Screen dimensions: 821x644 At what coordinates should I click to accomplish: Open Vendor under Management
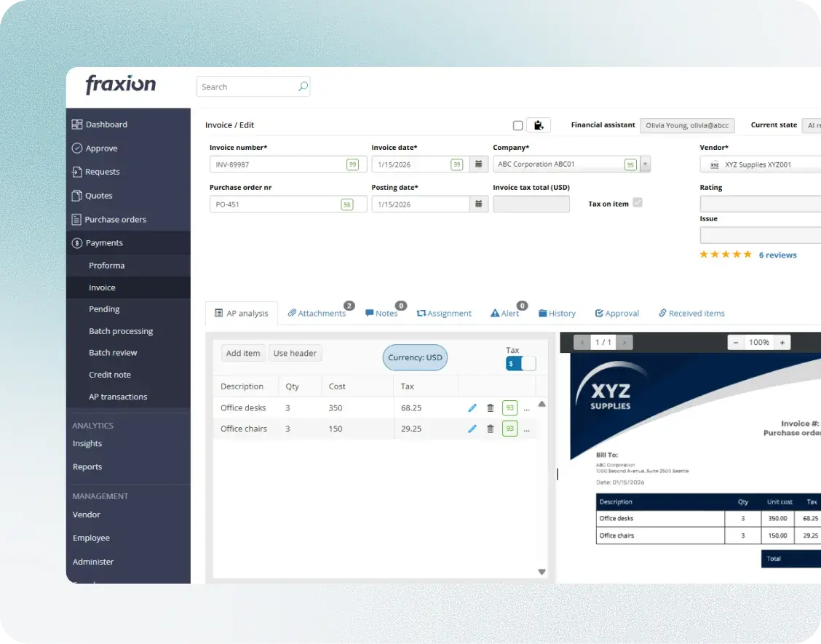click(x=87, y=514)
